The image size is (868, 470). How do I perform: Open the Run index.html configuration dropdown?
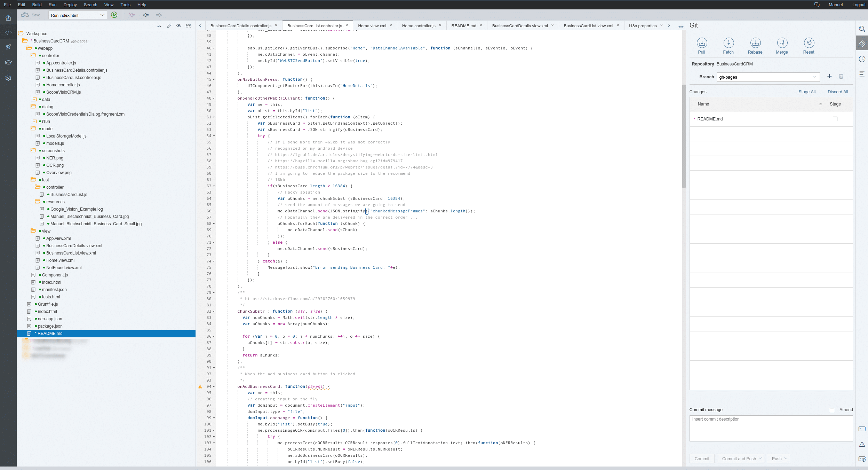(x=102, y=15)
